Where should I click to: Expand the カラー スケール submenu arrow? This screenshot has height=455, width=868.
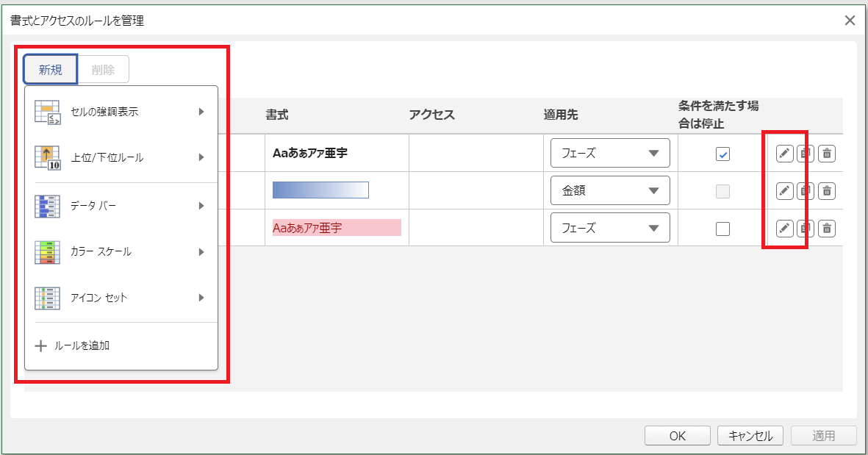(x=201, y=252)
